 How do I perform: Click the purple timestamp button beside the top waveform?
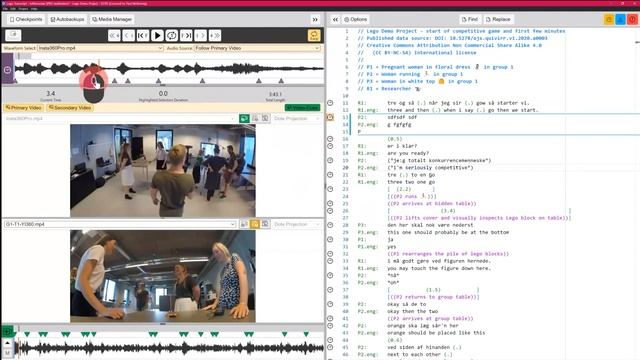[7, 70]
